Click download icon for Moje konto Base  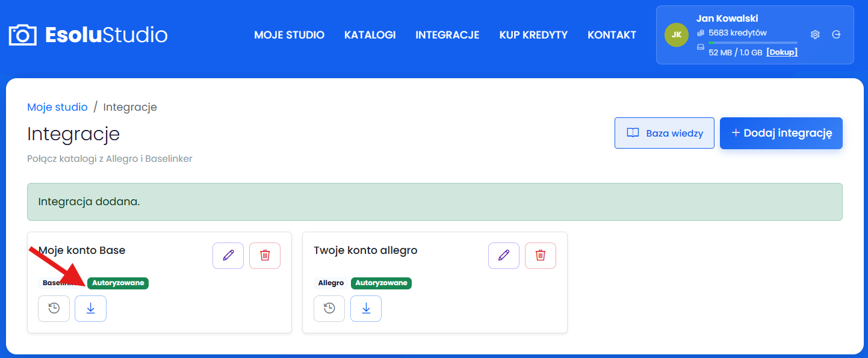tap(90, 309)
